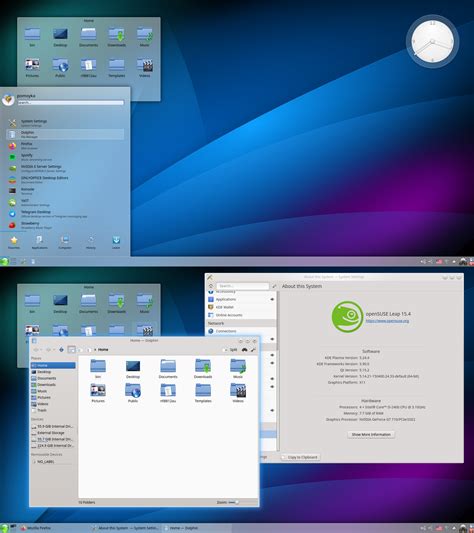474x533 pixels.
Task: Open Templates folder in Dolphin file view
Action: coord(203,393)
